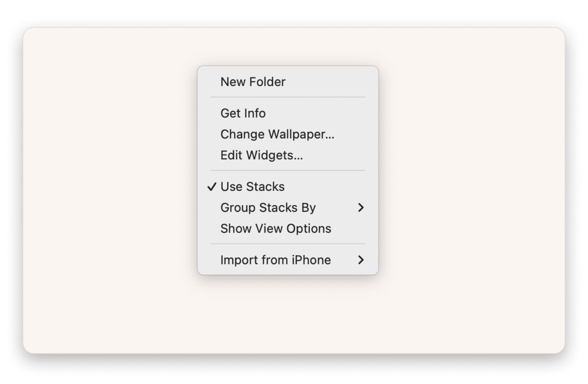Pick the wallpaper change option

click(x=277, y=134)
